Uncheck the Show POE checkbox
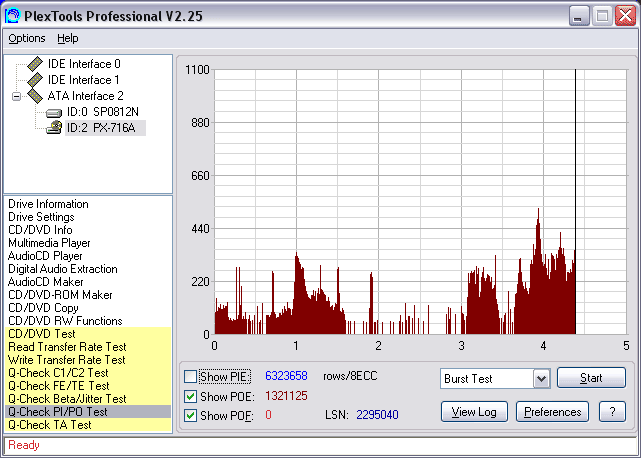This screenshot has width=641, height=458. pyautogui.click(x=190, y=396)
